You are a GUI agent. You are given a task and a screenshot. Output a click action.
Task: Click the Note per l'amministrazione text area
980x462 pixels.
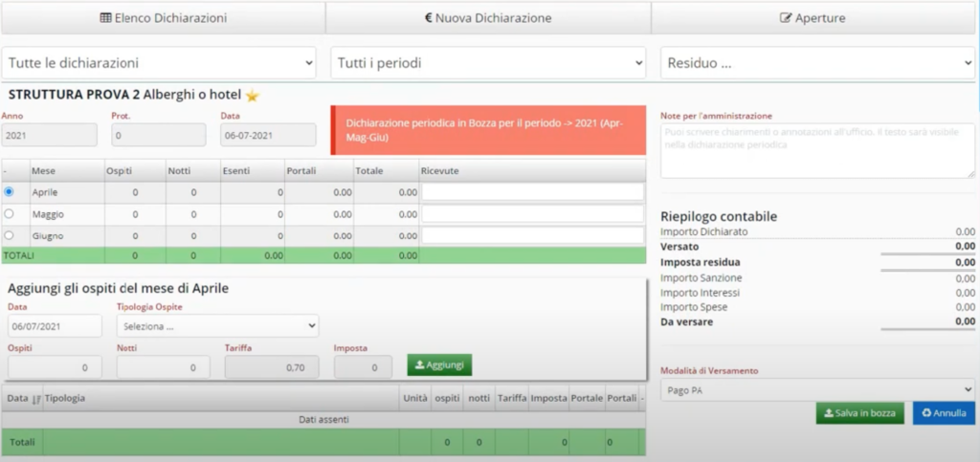(817, 150)
